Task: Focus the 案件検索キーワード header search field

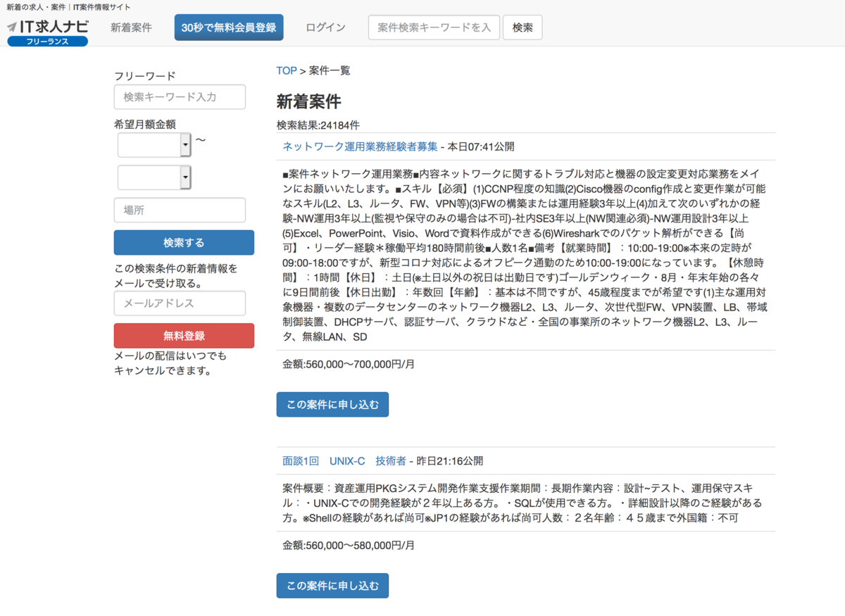Action: click(x=434, y=27)
